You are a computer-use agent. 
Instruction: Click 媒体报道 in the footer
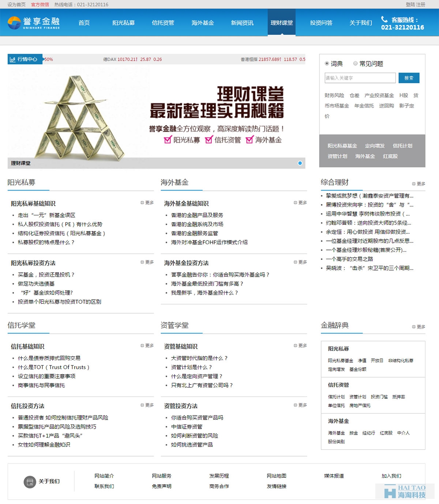coord(334,476)
